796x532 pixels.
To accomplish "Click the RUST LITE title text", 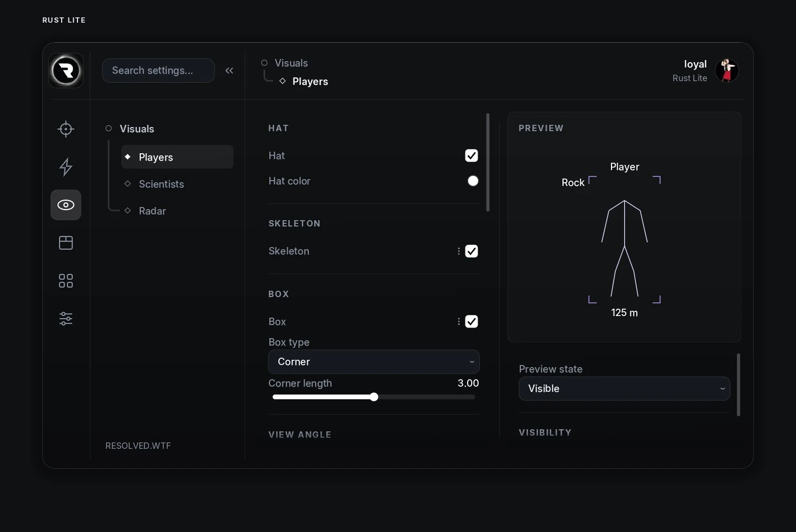I will (64, 20).
